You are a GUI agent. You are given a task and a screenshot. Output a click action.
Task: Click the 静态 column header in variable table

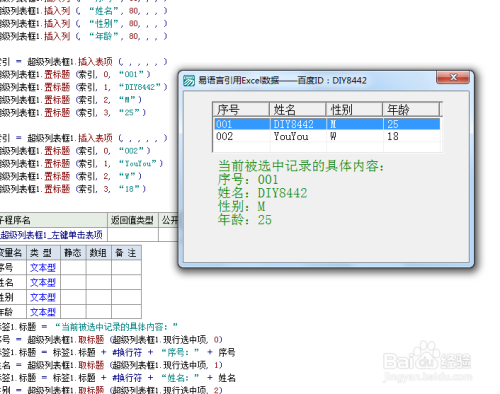(73, 253)
